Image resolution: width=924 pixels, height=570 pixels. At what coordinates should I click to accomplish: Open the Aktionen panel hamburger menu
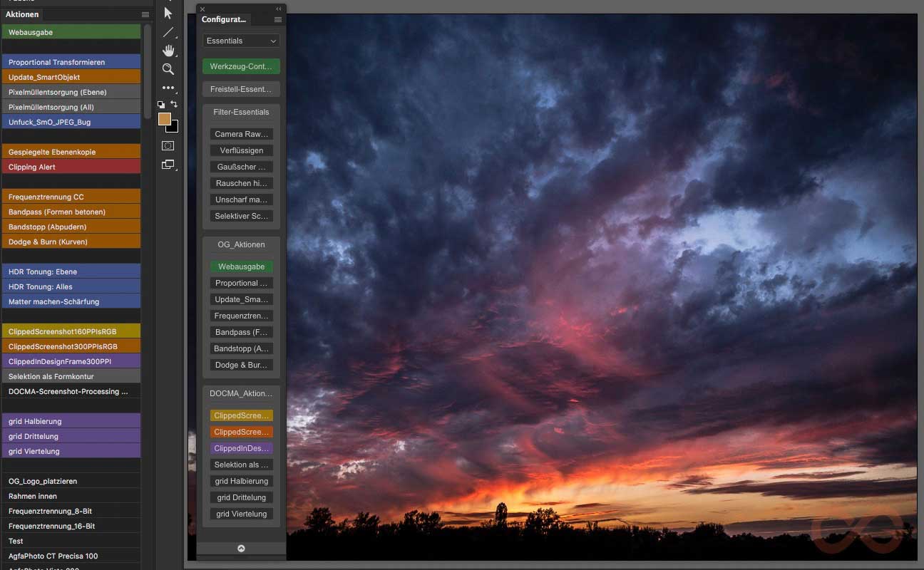tap(145, 14)
